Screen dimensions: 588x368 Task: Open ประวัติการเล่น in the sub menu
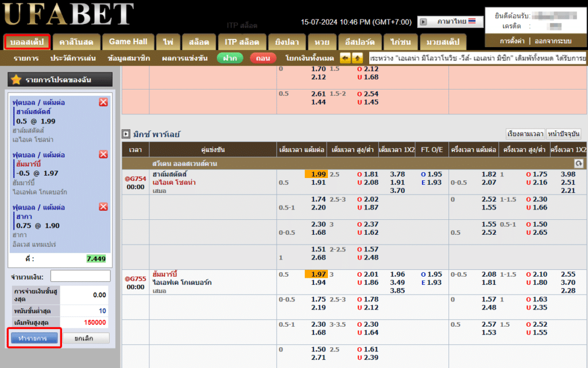click(73, 58)
